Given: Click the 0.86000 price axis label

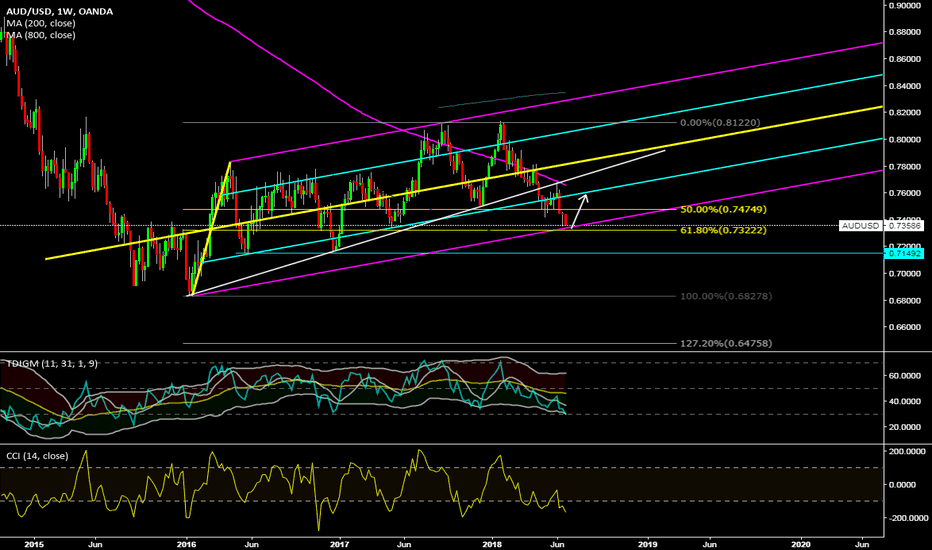Looking at the screenshot, I should [x=904, y=59].
